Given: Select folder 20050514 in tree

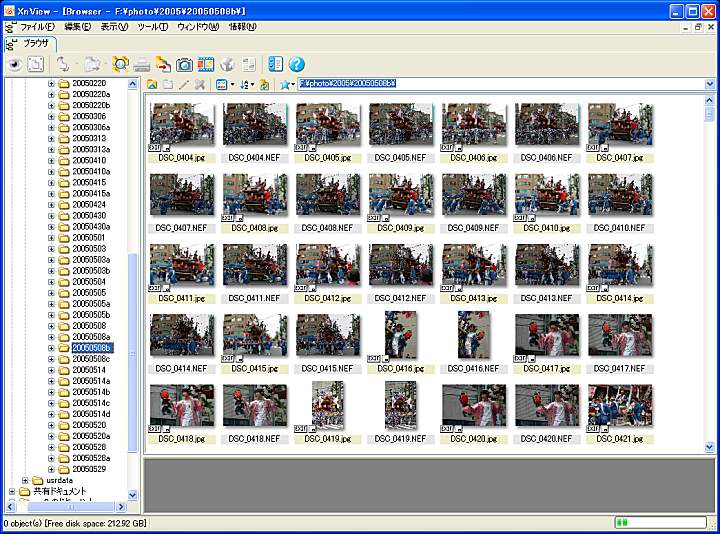Looking at the screenshot, I should point(88,370).
